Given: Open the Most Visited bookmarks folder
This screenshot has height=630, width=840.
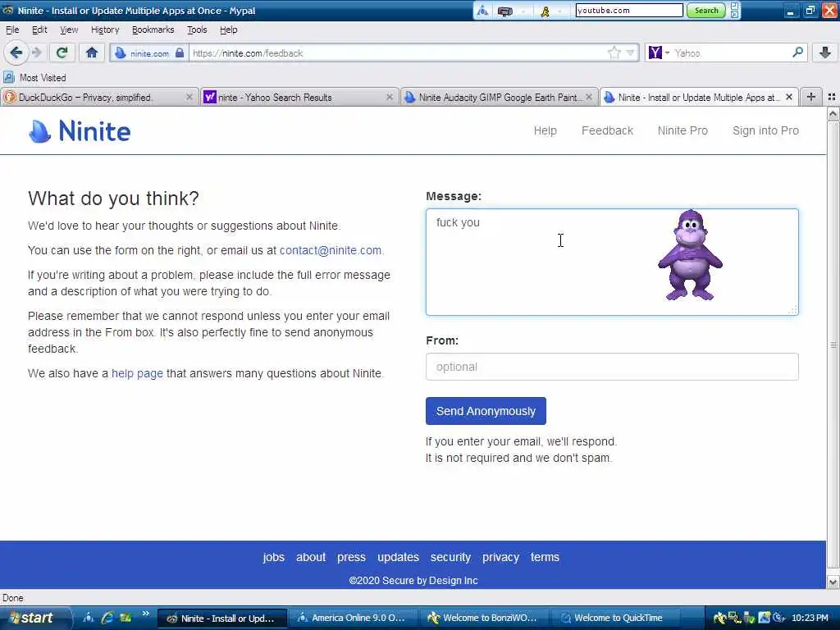Looking at the screenshot, I should point(34,78).
